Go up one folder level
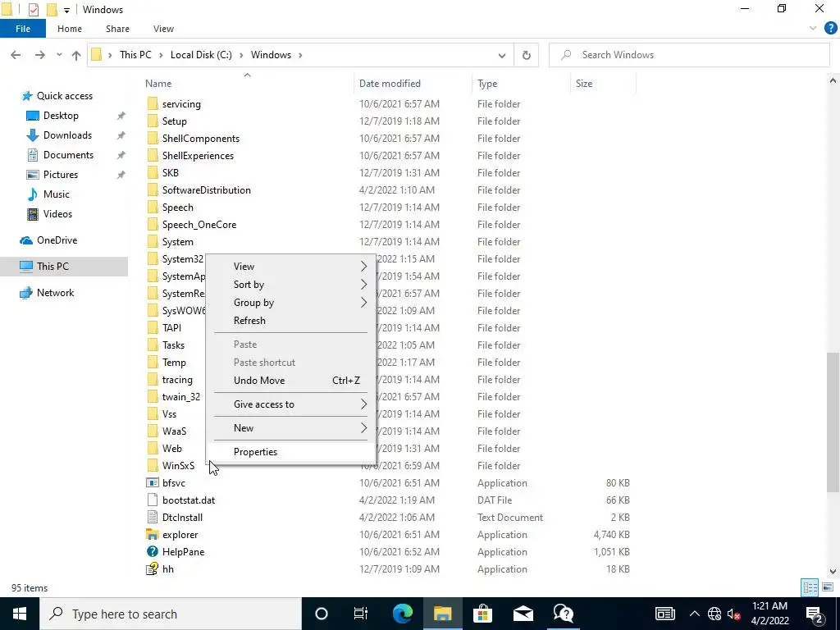 [76, 55]
